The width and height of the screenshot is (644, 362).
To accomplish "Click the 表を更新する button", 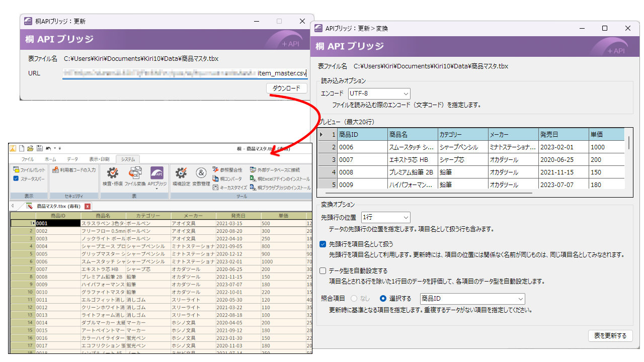I will pyautogui.click(x=610, y=336).
